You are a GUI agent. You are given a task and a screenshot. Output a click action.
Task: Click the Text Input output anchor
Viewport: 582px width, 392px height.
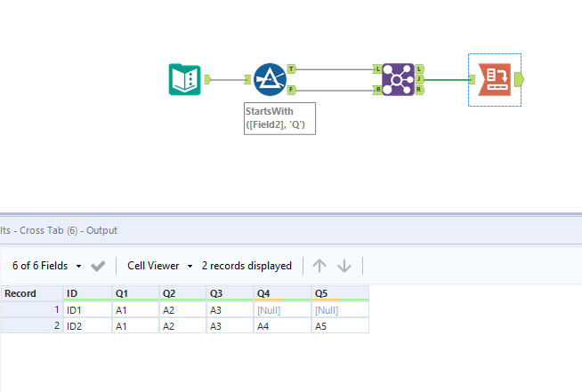(207, 79)
